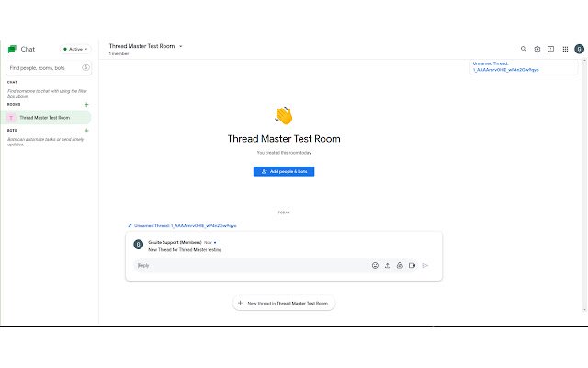Add a new room with Rooms plus icon

click(x=86, y=104)
